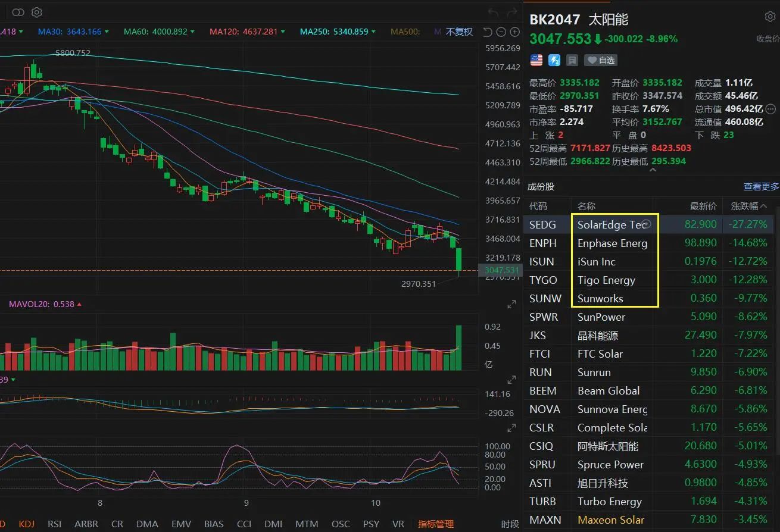Open the gray notes icon beside flag
This screenshot has width=780, height=532.
(572, 60)
